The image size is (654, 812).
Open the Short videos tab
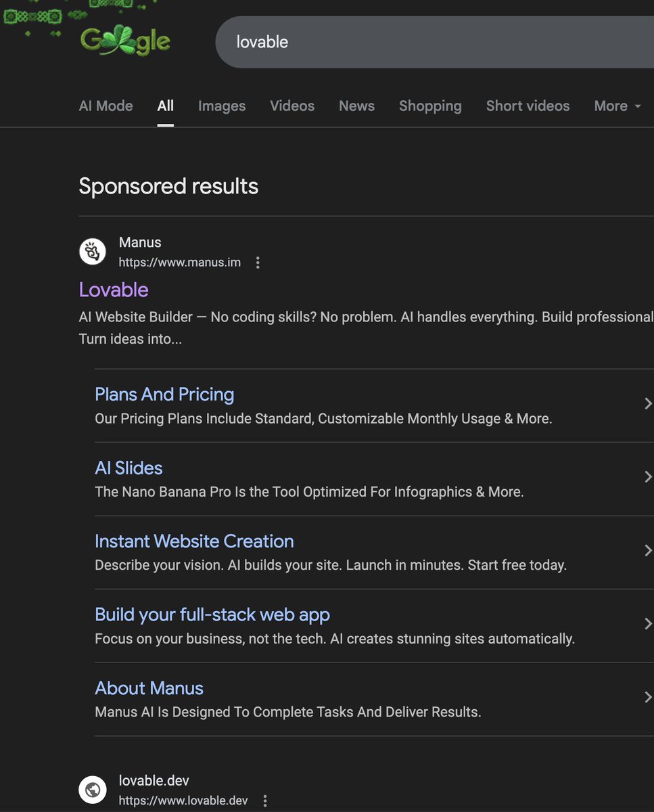(528, 106)
